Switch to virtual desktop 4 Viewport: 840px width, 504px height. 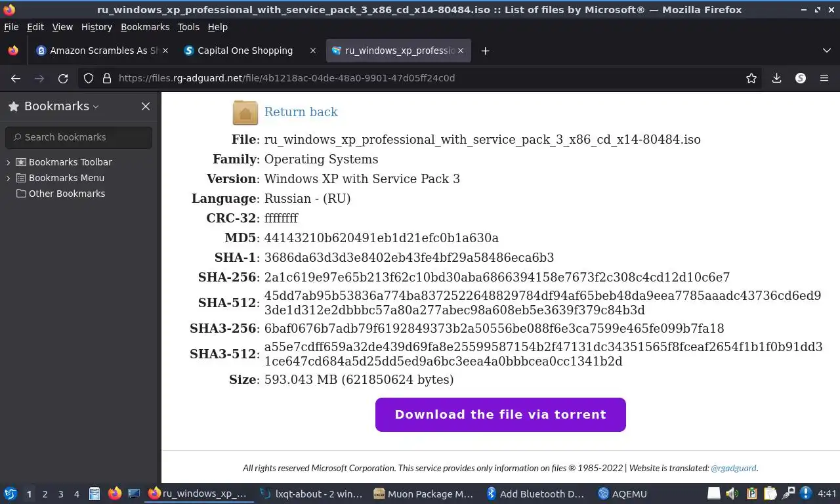click(77, 493)
